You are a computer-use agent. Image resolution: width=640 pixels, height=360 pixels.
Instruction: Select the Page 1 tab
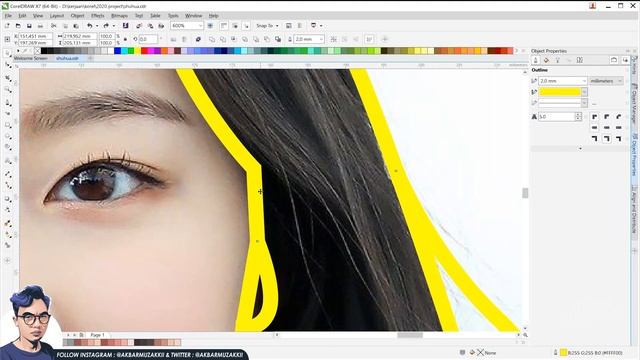coord(97,335)
